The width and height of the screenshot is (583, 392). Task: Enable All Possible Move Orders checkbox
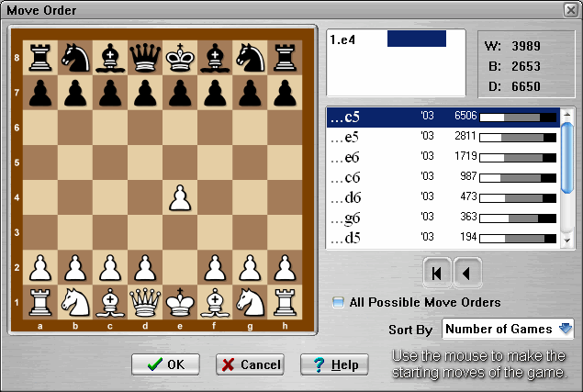339,302
